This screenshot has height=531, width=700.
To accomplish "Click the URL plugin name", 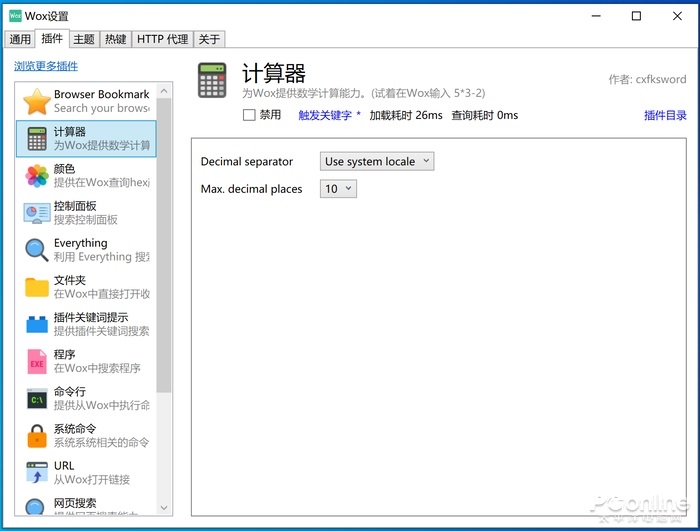I will pyautogui.click(x=64, y=466).
